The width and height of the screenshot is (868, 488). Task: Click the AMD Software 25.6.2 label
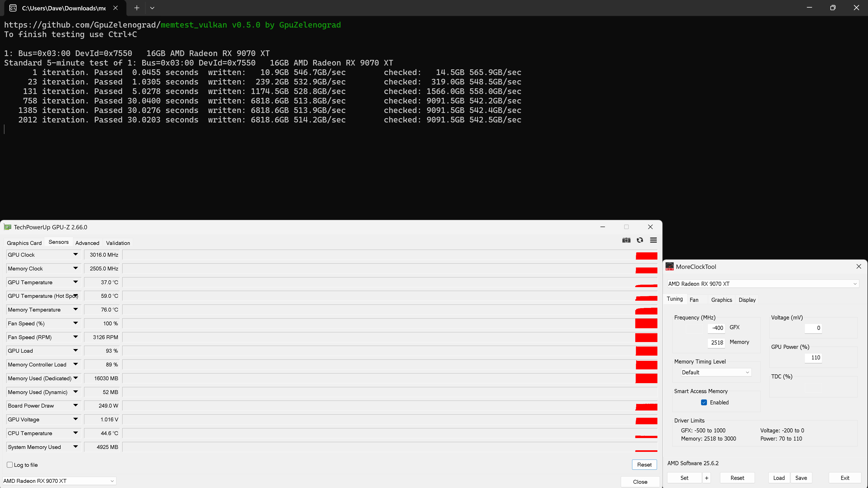click(x=693, y=463)
